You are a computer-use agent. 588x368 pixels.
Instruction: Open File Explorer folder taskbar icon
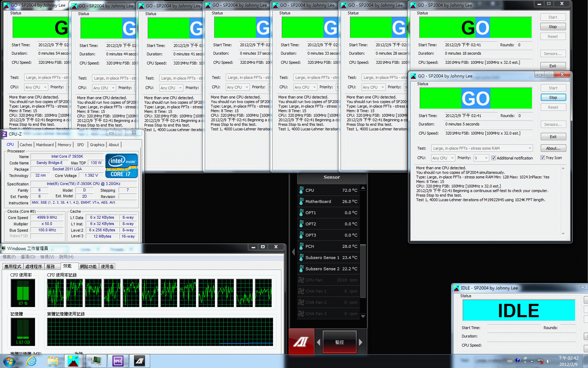[x=53, y=361]
